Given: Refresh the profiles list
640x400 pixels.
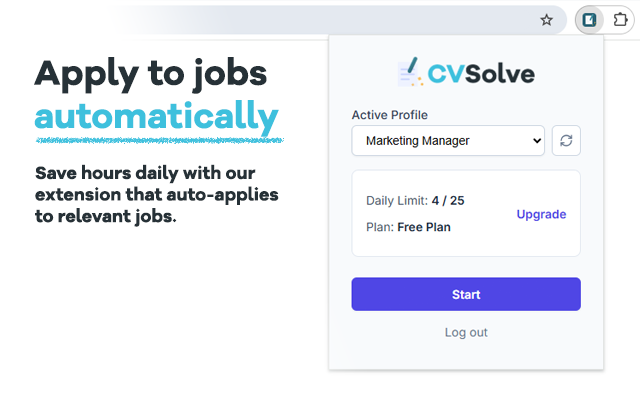Looking at the screenshot, I should (x=566, y=141).
